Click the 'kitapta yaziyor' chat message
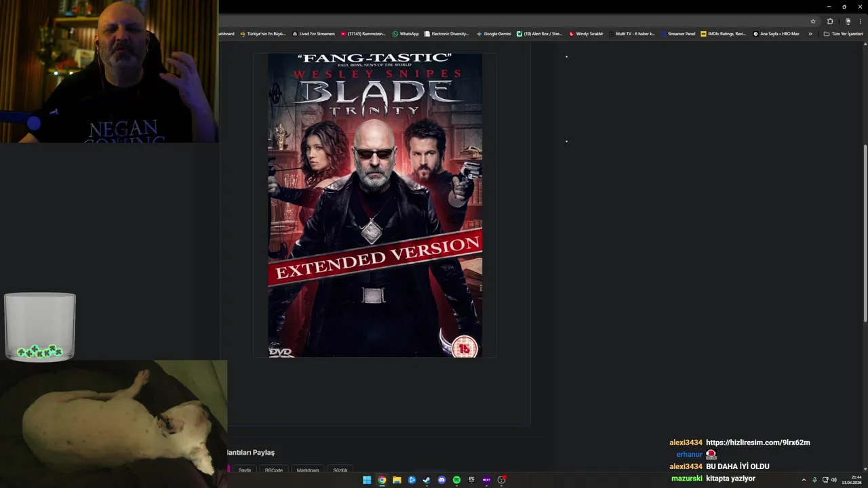This screenshot has width=868, height=488. [x=730, y=479]
